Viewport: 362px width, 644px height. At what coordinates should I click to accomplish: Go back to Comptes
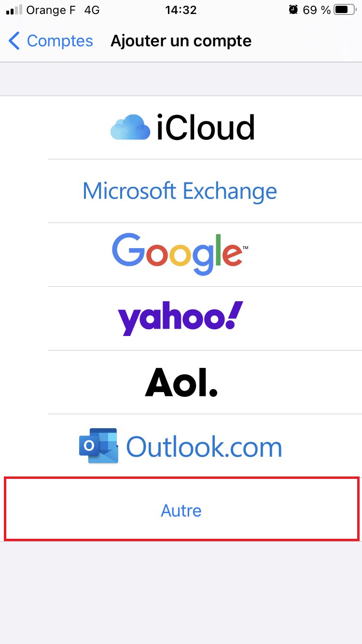coord(51,41)
